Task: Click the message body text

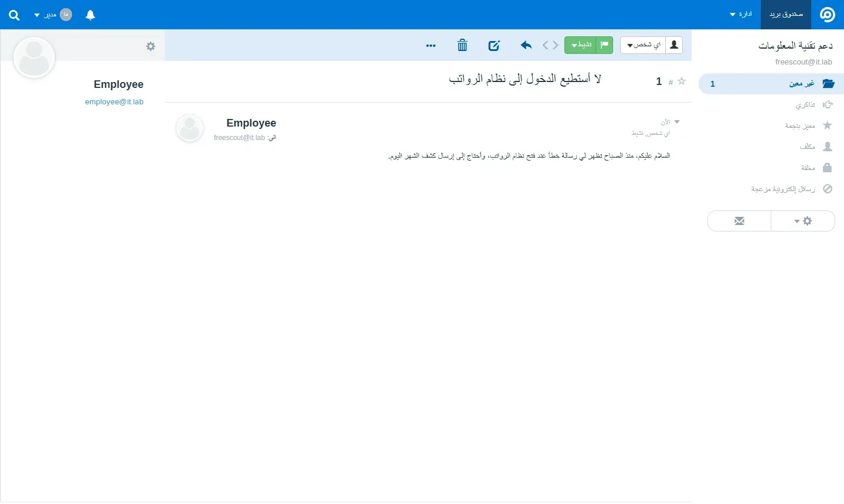Action: click(529, 156)
